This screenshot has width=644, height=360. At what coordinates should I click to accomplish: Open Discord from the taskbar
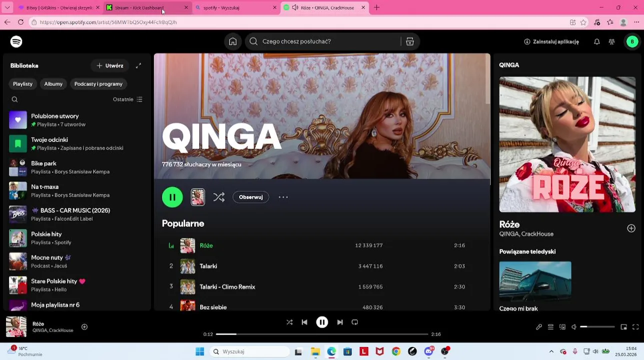429,351
